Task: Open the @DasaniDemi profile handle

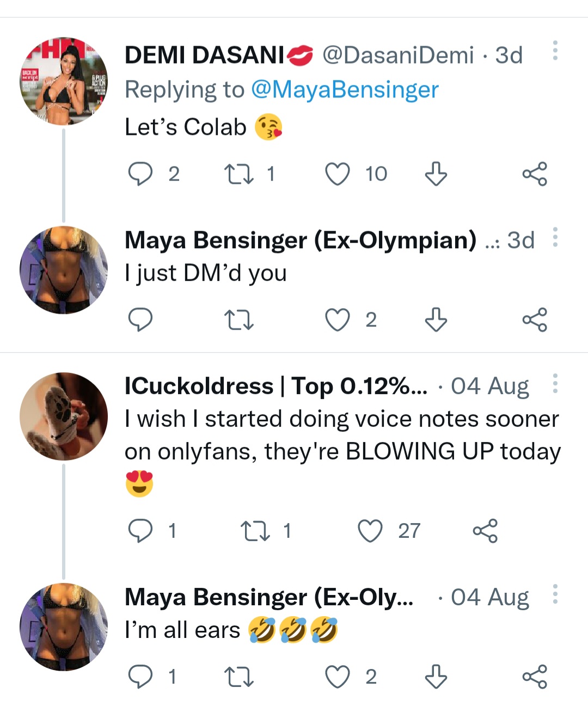Action: point(398,55)
